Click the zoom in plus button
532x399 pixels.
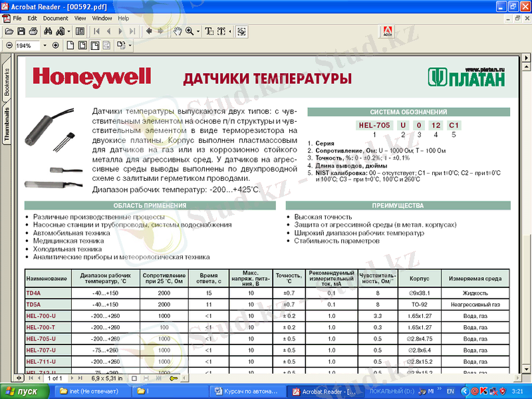[55, 46]
